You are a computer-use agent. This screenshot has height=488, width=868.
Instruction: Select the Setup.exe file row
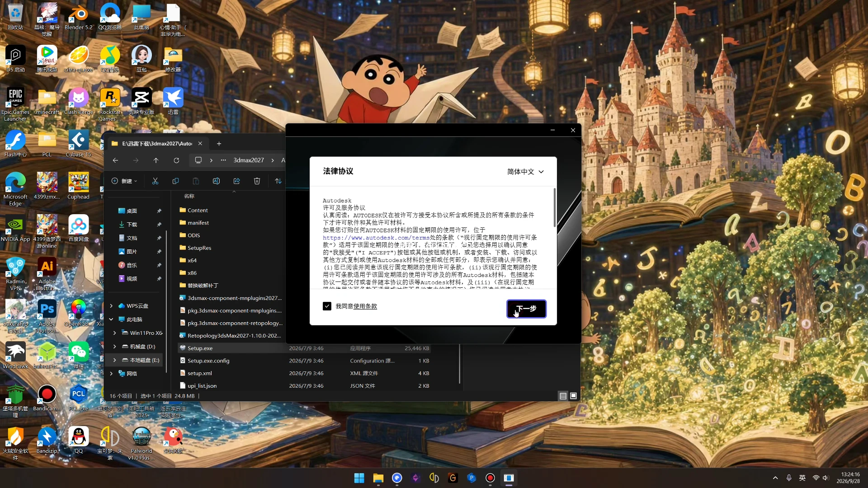click(304, 348)
